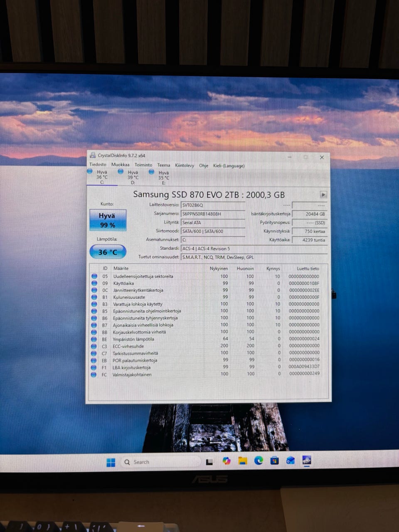Select the Uudelleensijoitettuja sektoreita row
This screenshot has width=399, height=532.
208,276
